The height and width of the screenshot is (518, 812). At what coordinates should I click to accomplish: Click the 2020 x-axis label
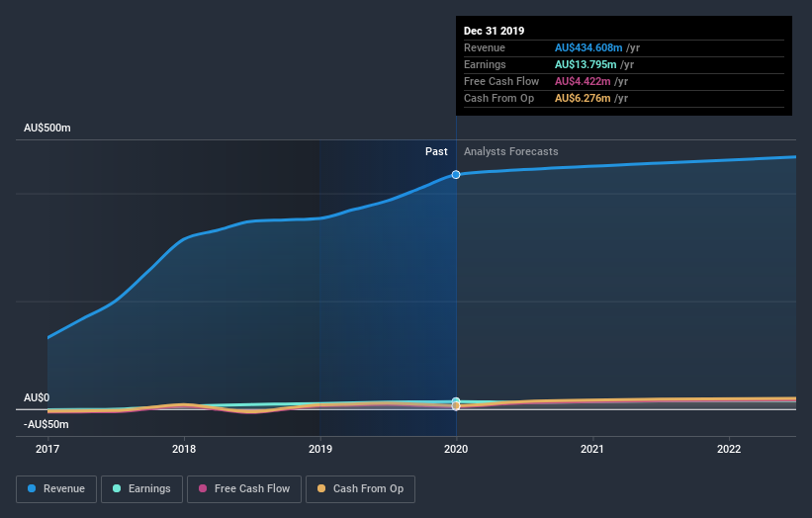pyautogui.click(x=456, y=449)
